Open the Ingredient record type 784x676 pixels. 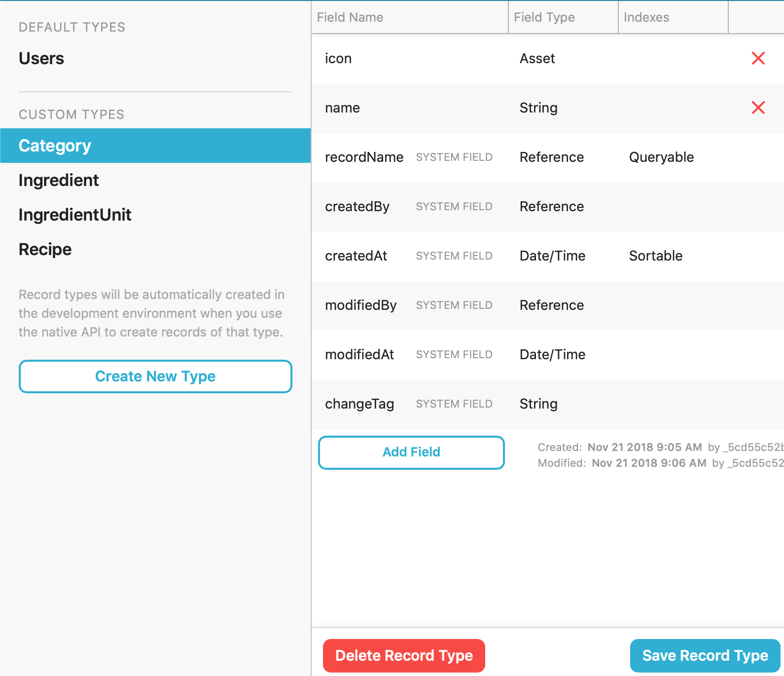click(x=59, y=180)
